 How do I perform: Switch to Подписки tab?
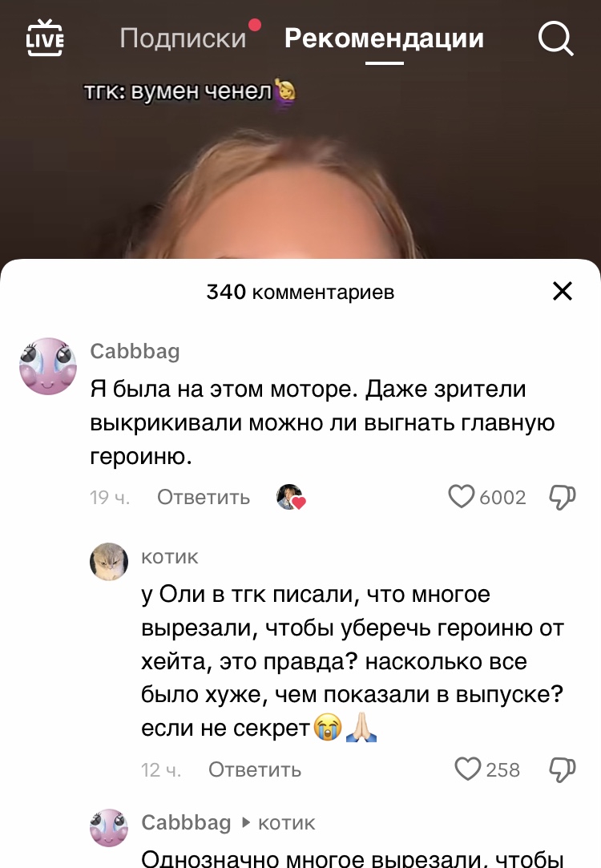pyautogui.click(x=183, y=38)
